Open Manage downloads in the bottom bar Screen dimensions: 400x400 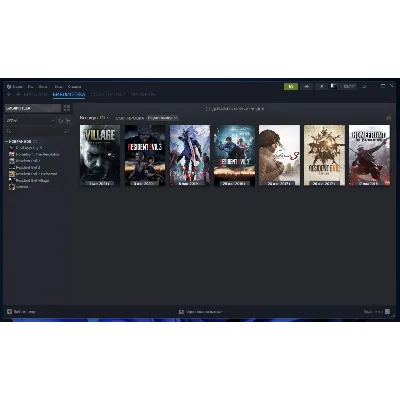tap(201, 312)
